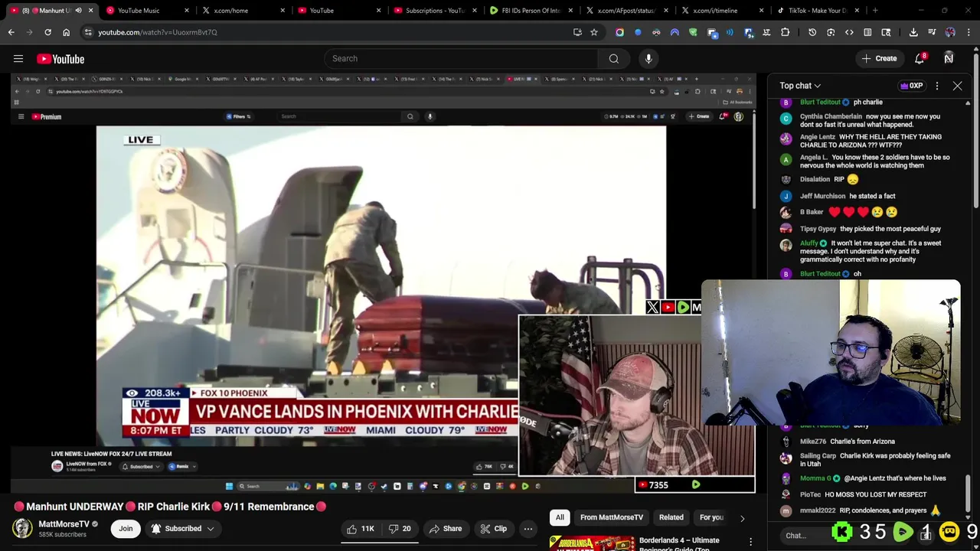Go back in browser history

pos(11,32)
